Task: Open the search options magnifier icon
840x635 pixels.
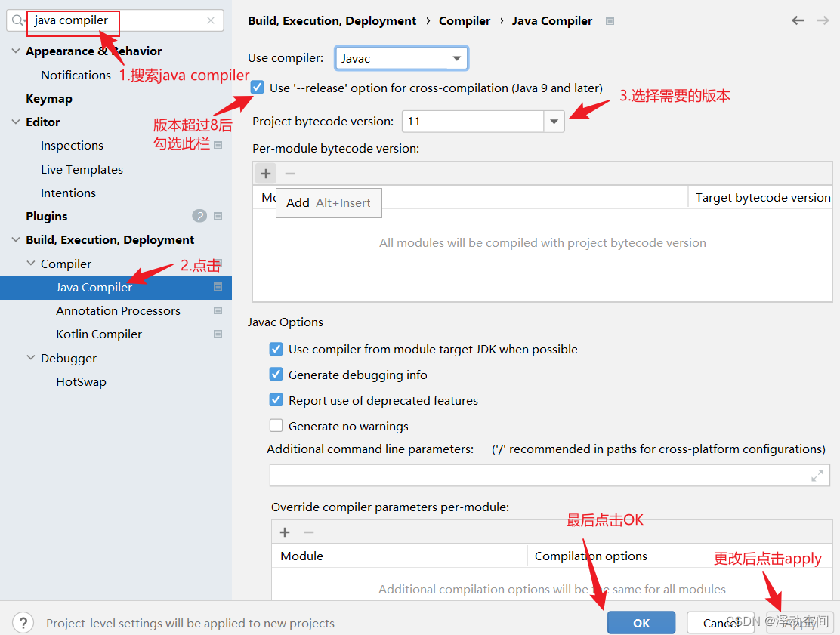Action: [x=18, y=20]
